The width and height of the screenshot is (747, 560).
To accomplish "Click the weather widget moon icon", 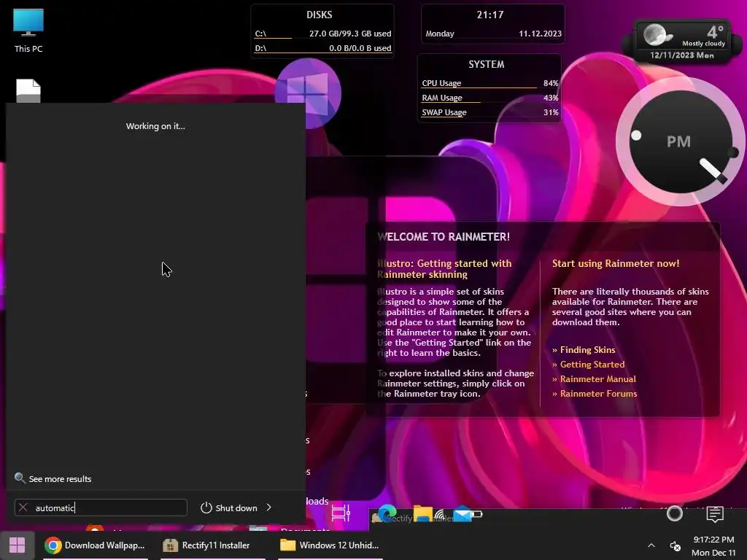I will coord(656,35).
